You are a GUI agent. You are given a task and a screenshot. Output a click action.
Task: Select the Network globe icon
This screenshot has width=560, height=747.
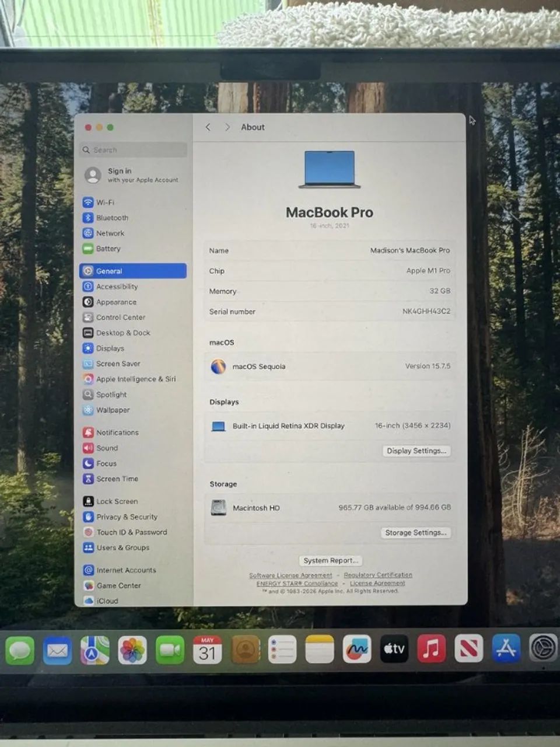(x=88, y=233)
